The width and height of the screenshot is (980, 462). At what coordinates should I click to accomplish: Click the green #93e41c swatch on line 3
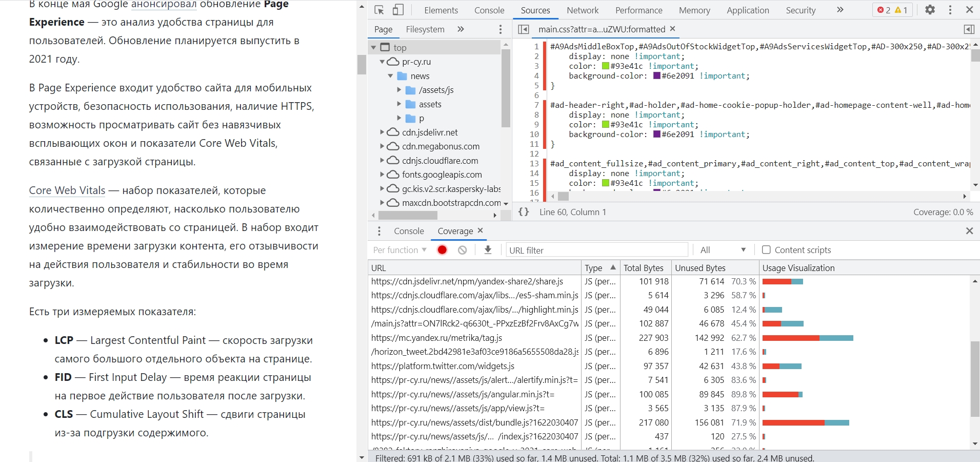[x=605, y=66]
